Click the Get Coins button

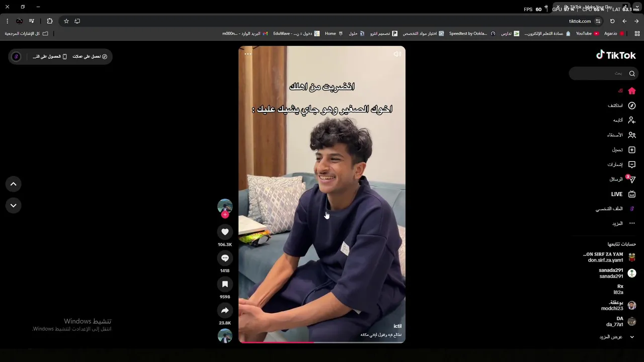(x=90, y=56)
